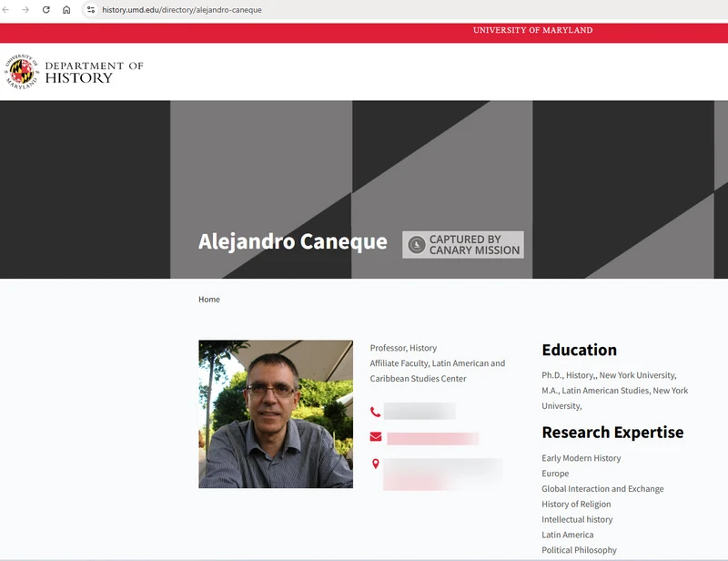This screenshot has width=728, height=561.
Task: Open the Intellectual history link
Action: tap(577, 520)
